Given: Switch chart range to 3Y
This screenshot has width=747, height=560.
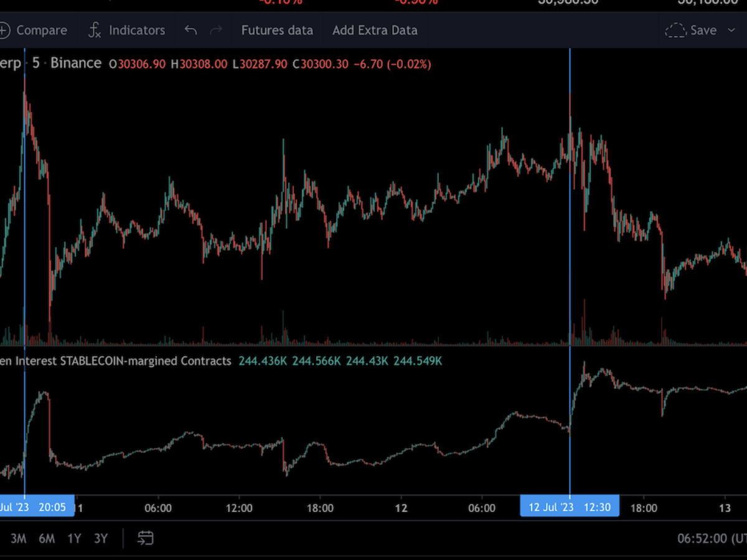Looking at the screenshot, I should [101, 538].
